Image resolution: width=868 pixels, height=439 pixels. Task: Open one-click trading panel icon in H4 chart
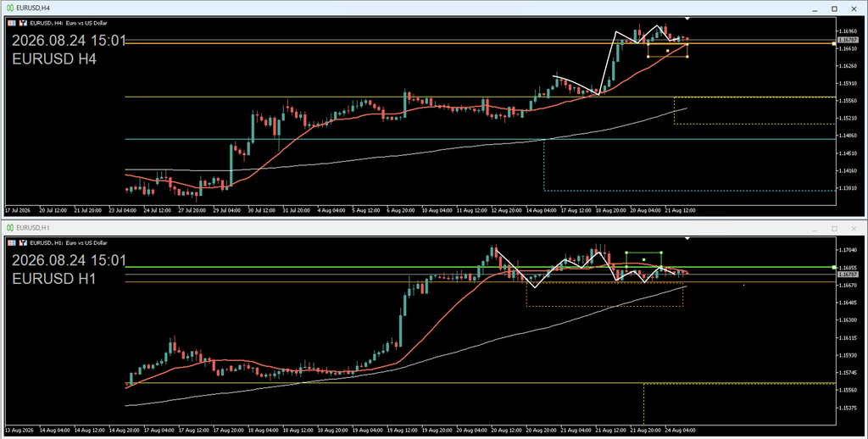tap(12, 23)
